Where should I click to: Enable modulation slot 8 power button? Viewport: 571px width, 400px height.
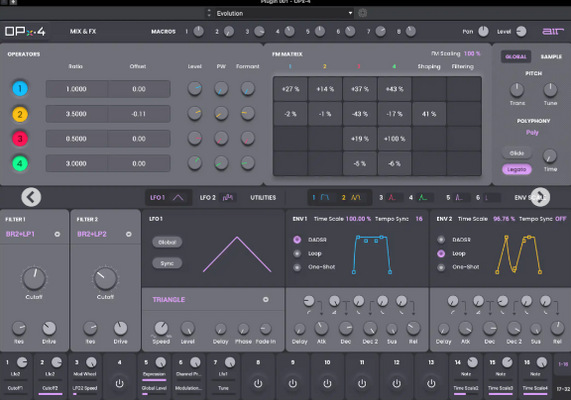click(258, 383)
